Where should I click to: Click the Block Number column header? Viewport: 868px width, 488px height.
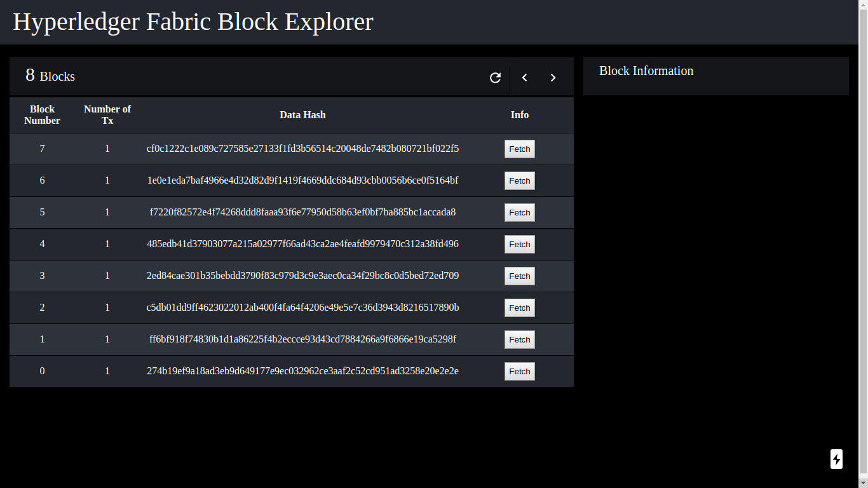(x=42, y=115)
